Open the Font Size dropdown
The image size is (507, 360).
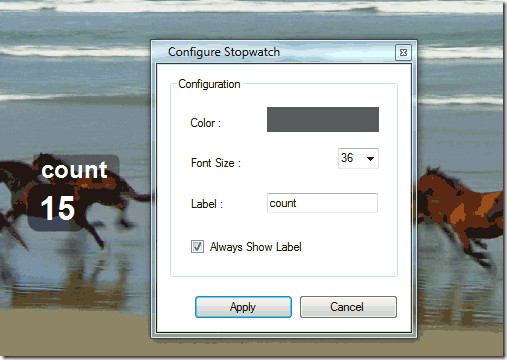click(358, 158)
